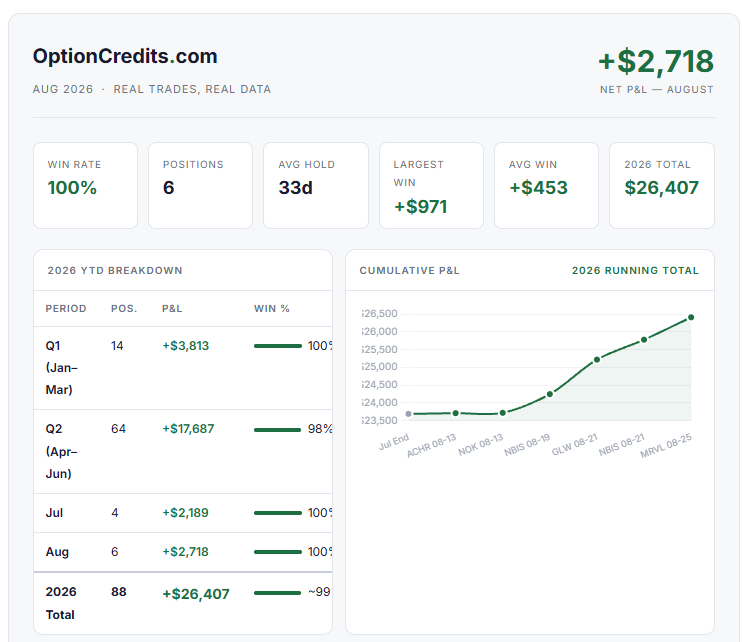The width and height of the screenshot is (742, 642).
Task: Click the 'Q2 (Apr–Jun)' period cell
Action: click(62, 451)
